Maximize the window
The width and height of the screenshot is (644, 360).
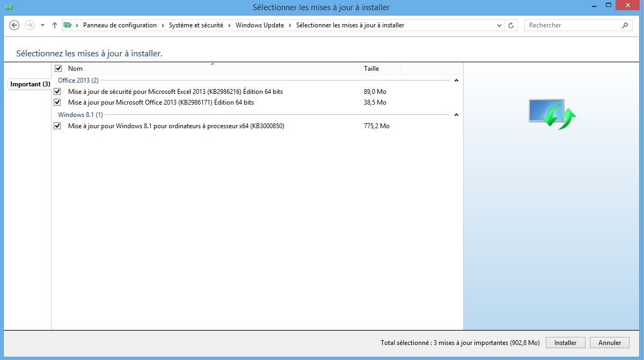coord(608,5)
